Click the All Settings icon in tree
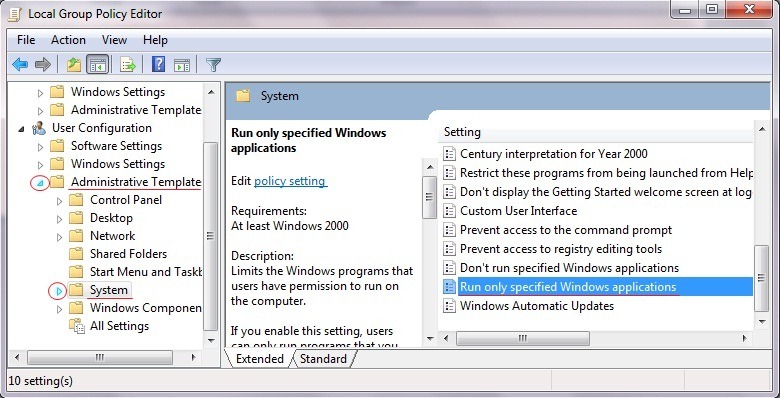This screenshot has height=398, width=780. click(77, 326)
